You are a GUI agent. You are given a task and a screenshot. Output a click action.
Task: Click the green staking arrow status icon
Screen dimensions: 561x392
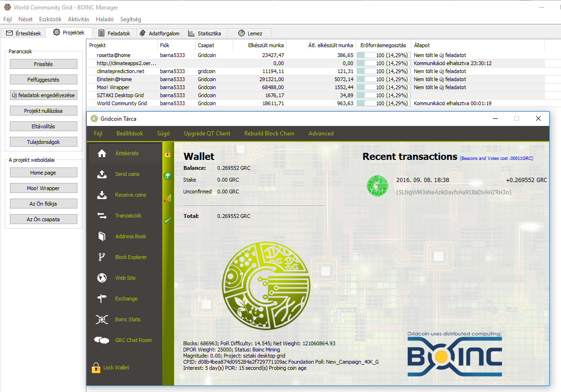point(167,176)
